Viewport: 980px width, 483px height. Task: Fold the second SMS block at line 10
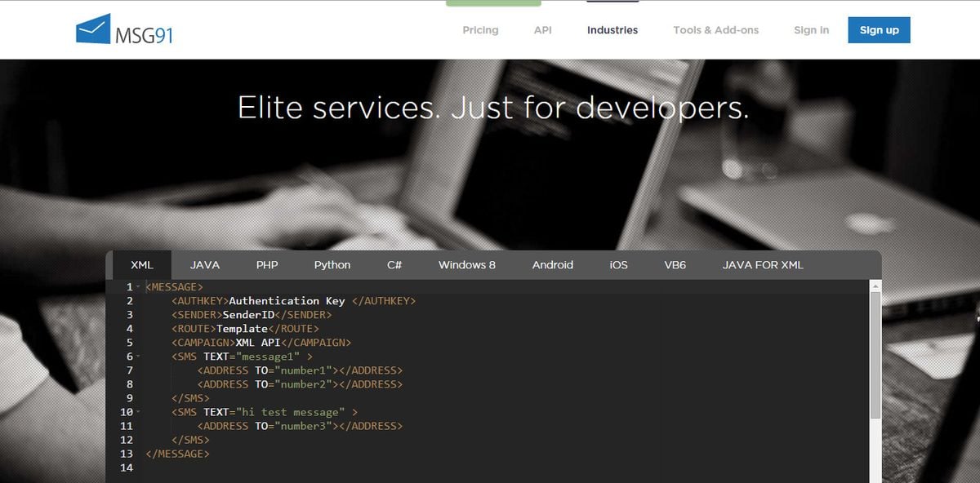click(137, 412)
